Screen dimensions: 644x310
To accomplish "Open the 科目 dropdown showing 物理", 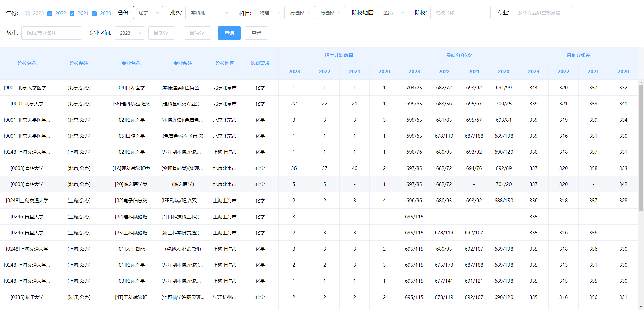I will click(x=269, y=12).
